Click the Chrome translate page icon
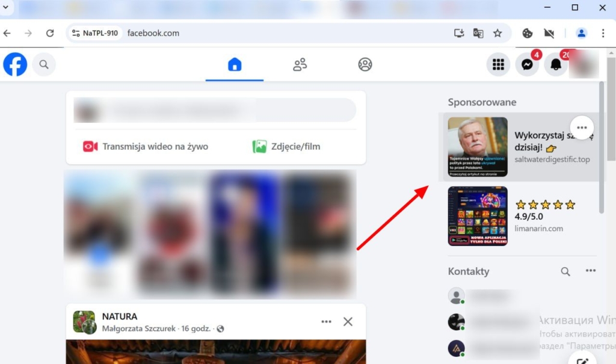The height and width of the screenshot is (364, 616). [x=478, y=33]
